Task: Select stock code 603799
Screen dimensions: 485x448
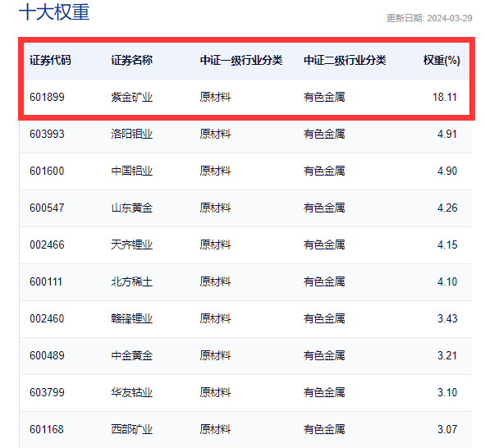Action: (x=47, y=392)
